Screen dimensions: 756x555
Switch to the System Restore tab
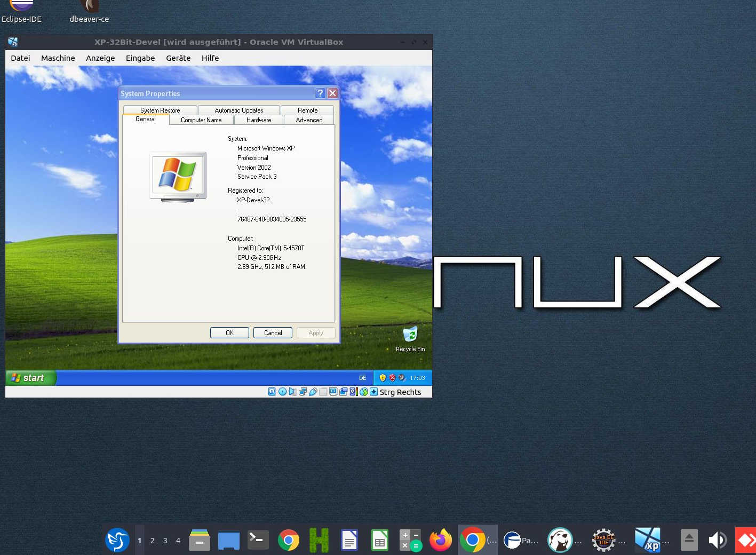click(x=160, y=110)
